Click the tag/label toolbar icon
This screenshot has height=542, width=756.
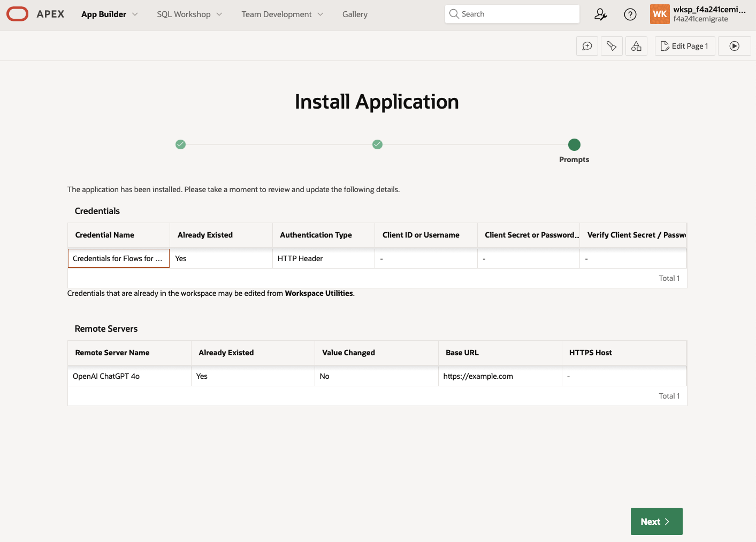point(612,46)
